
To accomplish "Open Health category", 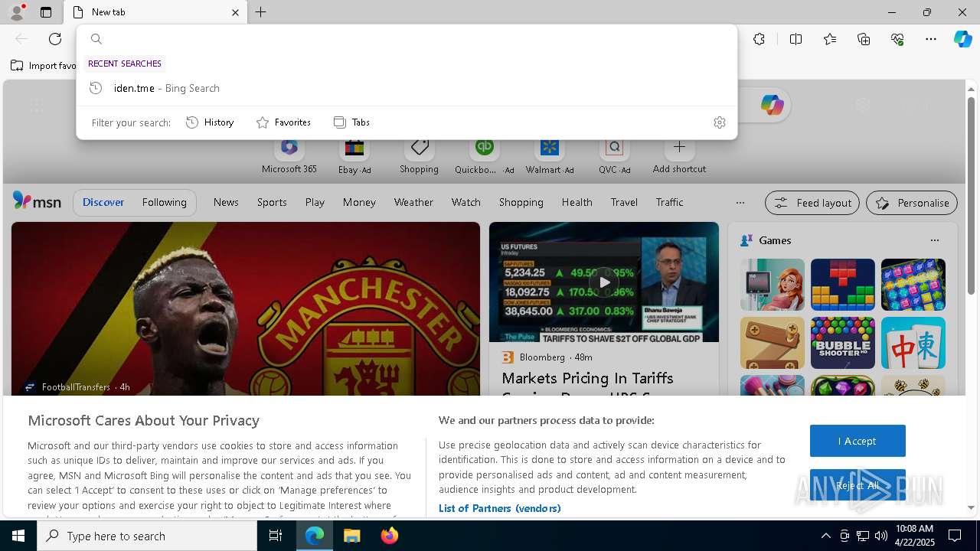I will 577,202.
